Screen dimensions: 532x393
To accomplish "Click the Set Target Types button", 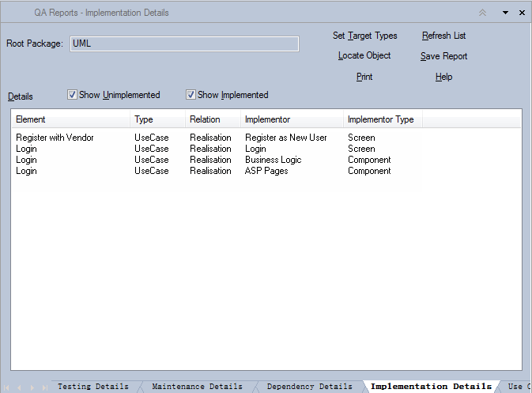I will click(364, 36).
